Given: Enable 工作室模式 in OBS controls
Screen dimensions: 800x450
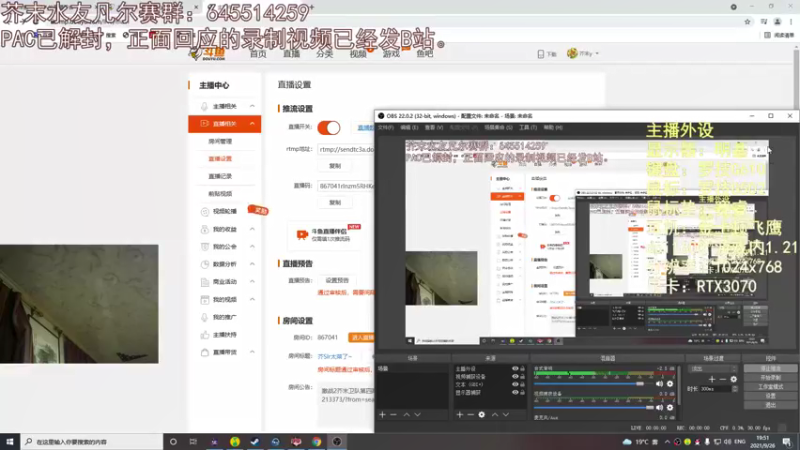Looking at the screenshot, I should [x=770, y=387].
